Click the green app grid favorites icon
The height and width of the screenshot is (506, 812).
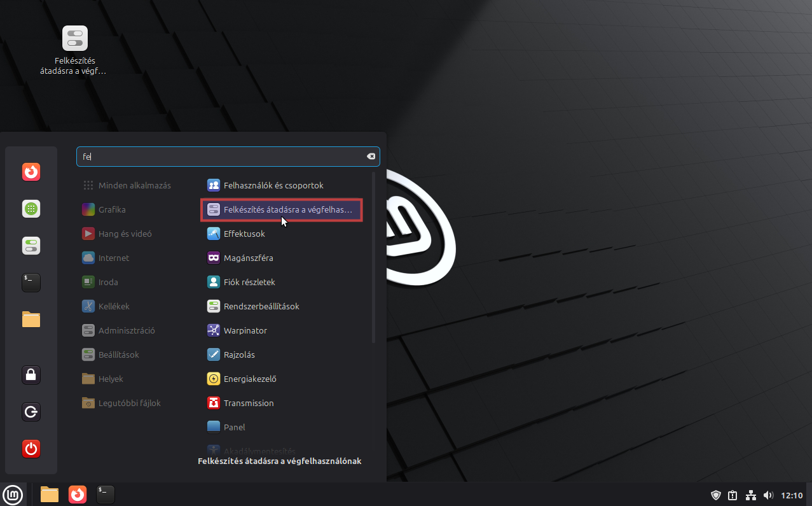(31, 209)
